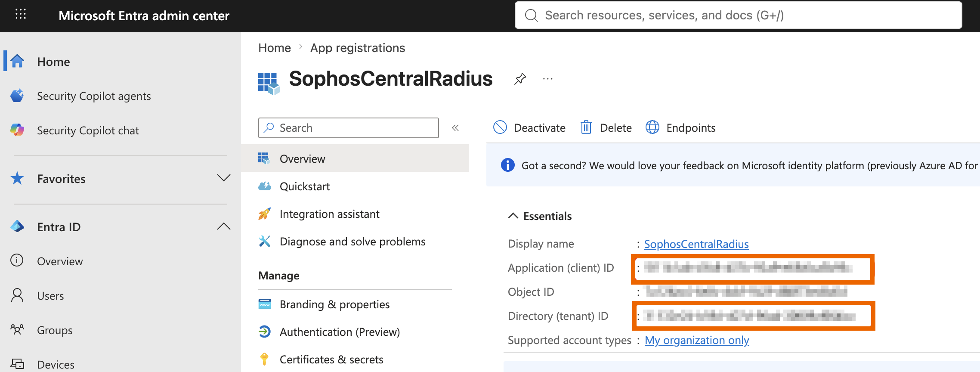Click the Groups people icon
Image resolution: width=980 pixels, height=372 pixels.
(x=17, y=330)
